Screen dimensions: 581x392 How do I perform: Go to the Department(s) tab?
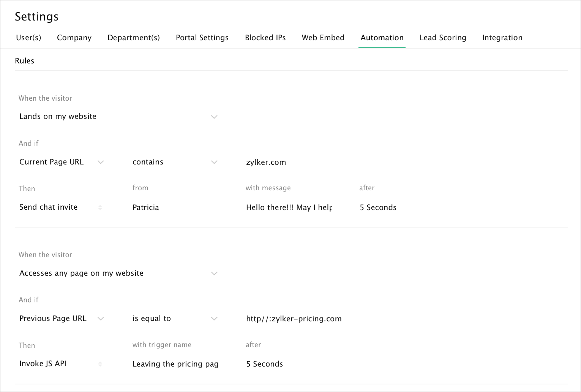click(134, 38)
